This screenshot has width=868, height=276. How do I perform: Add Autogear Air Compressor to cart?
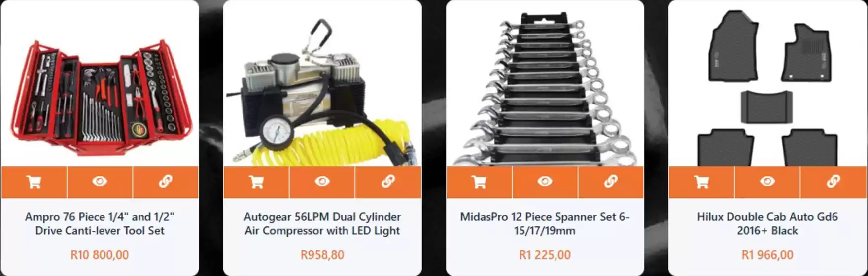pos(256,182)
